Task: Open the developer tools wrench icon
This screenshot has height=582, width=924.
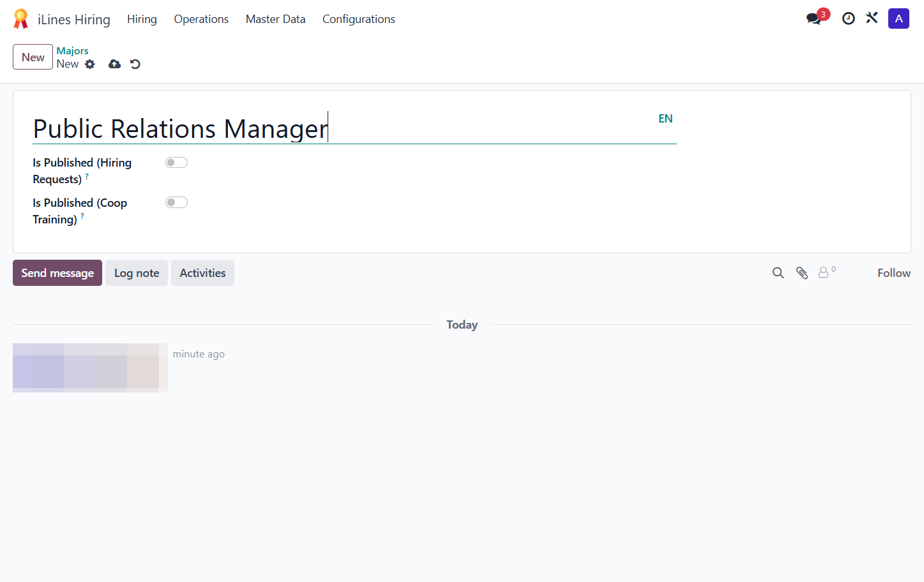Action: point(872,18)
